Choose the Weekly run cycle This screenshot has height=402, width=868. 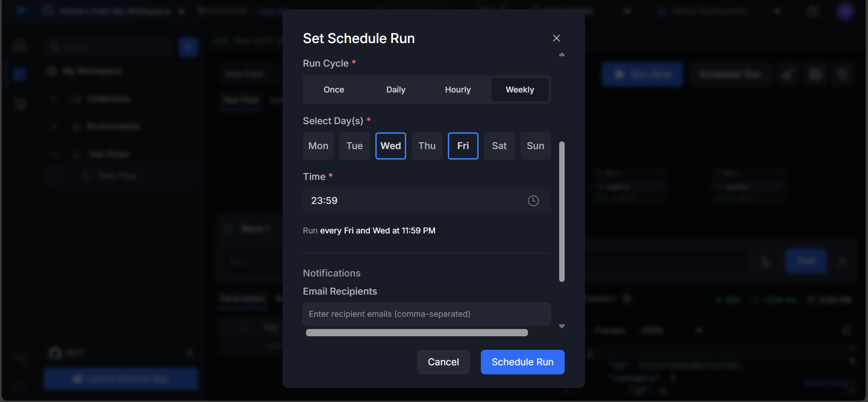[520, 90]
